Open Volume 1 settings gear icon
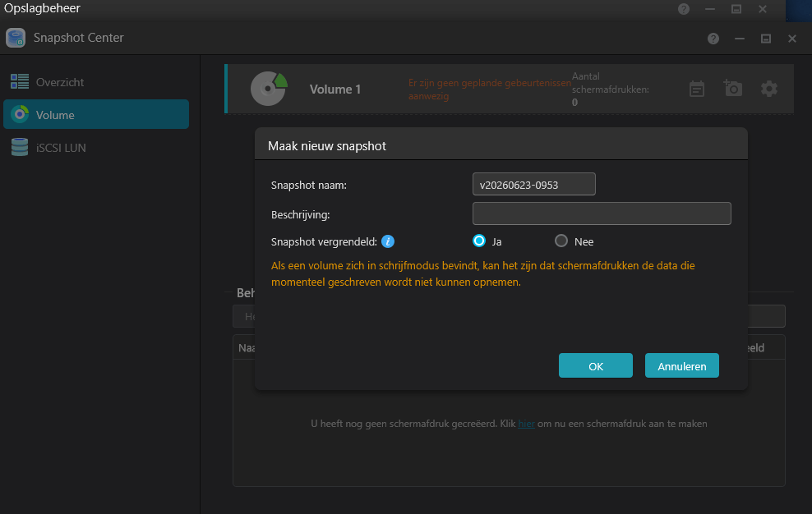The height and width of the screenshot is (514, 812). 769,89
